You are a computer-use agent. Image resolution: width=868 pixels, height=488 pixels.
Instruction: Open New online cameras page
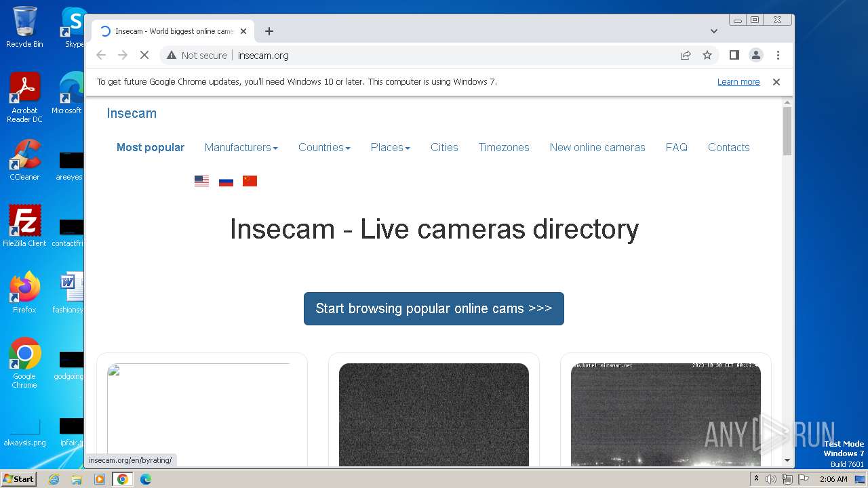(597, 147)
